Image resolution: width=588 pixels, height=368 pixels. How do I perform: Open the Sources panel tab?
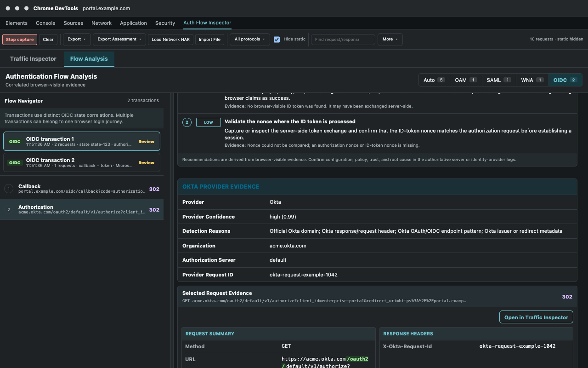[73, 23]
